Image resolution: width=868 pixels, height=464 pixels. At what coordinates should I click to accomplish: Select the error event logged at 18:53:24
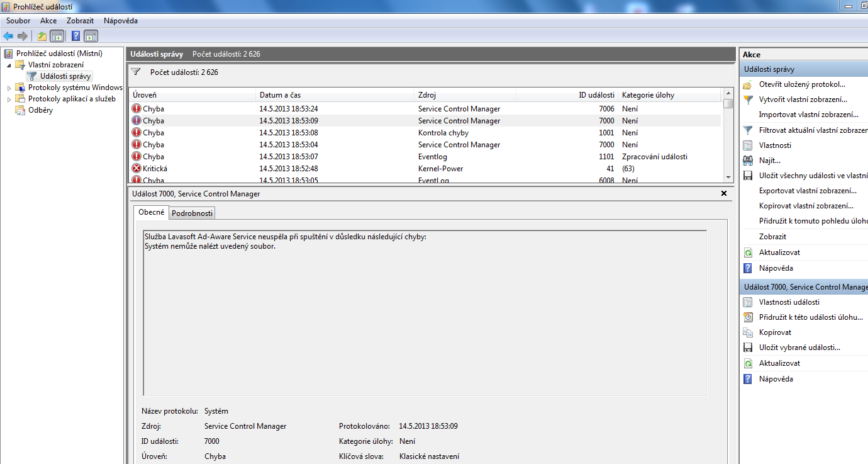[425, 109]
